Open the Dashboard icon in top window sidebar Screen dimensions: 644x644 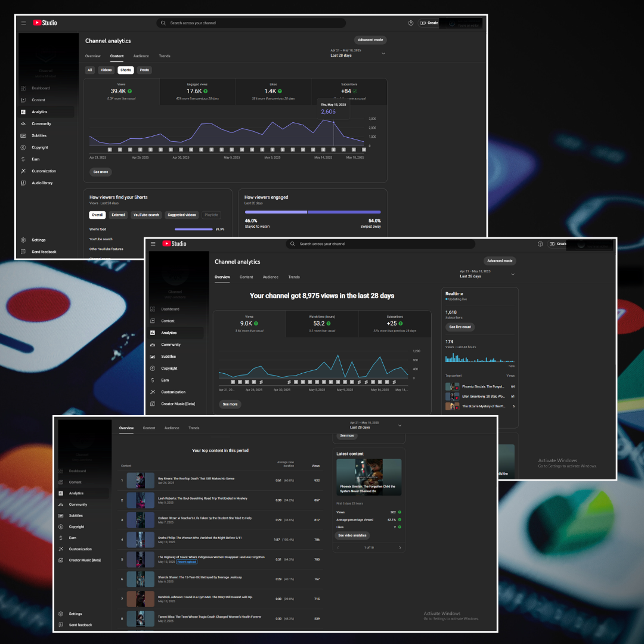[23, 88]
